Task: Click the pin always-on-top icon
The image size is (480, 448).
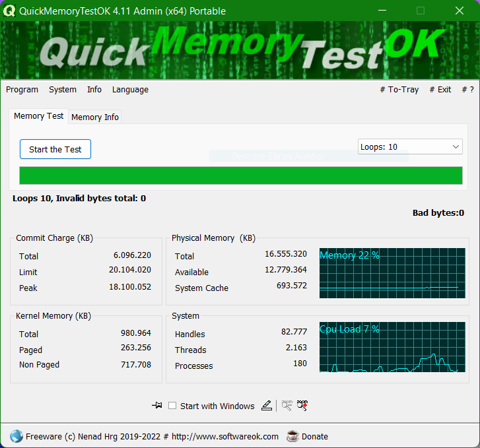Action: pos(157,406)
